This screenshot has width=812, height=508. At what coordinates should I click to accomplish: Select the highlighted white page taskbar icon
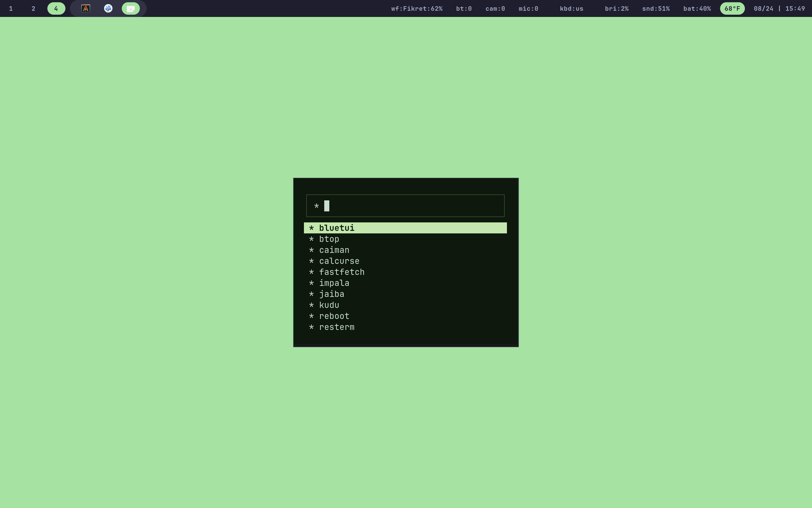tap(131, 8)
